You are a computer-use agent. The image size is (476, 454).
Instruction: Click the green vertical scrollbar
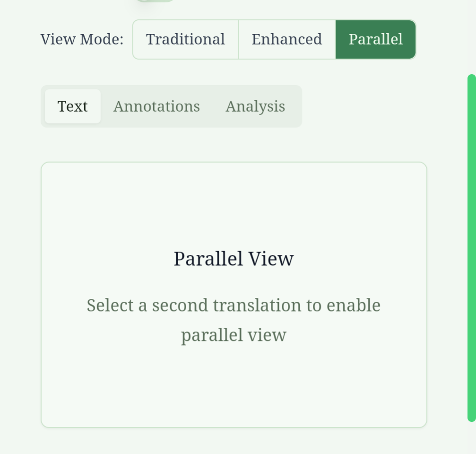(x=471, y=246)
